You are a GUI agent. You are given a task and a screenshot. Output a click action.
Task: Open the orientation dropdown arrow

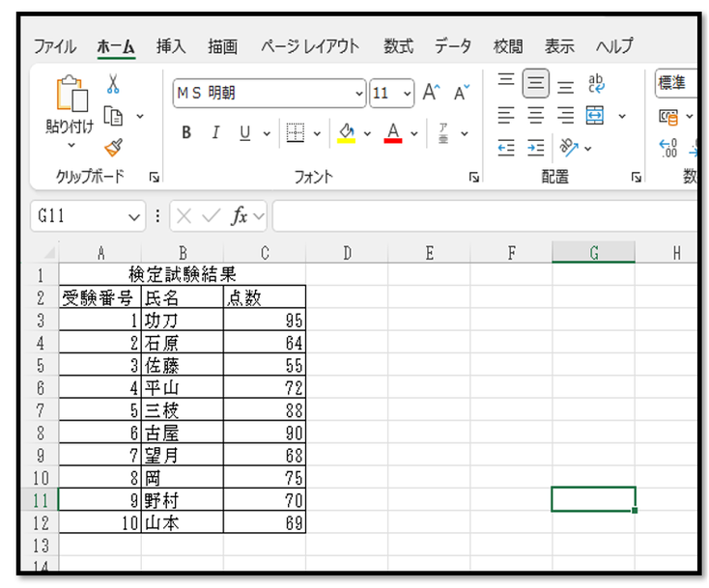(588, 149)
